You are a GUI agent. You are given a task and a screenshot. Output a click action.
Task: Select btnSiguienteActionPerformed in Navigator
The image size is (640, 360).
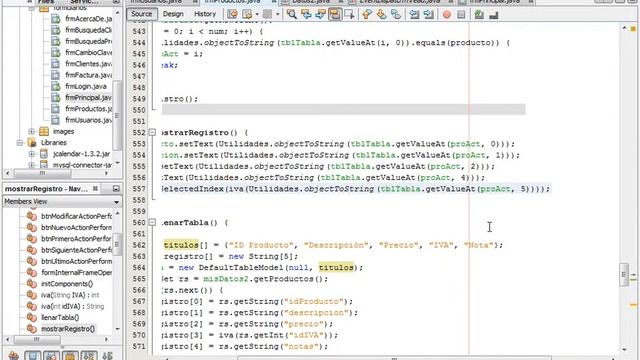76,250
